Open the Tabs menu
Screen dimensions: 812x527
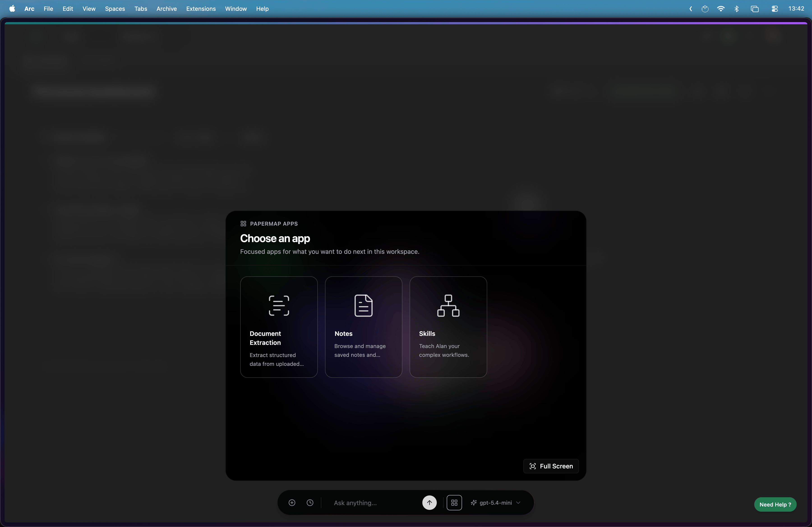pos(141,9)
